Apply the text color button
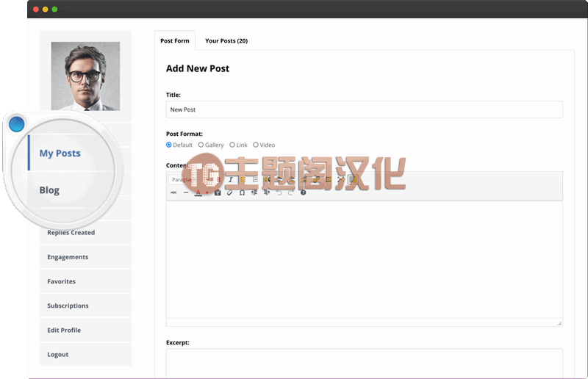The image size is (588, 379). [198, 192]
